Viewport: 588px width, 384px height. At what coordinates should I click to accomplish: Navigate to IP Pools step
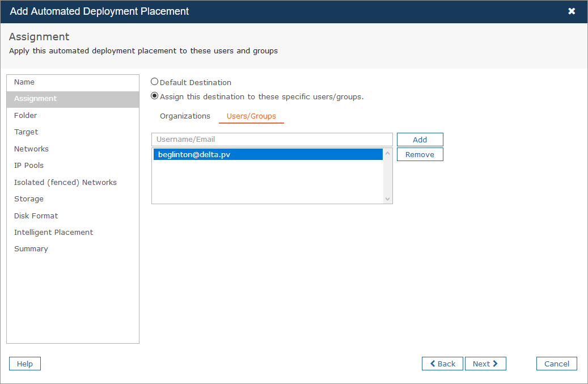29,166
